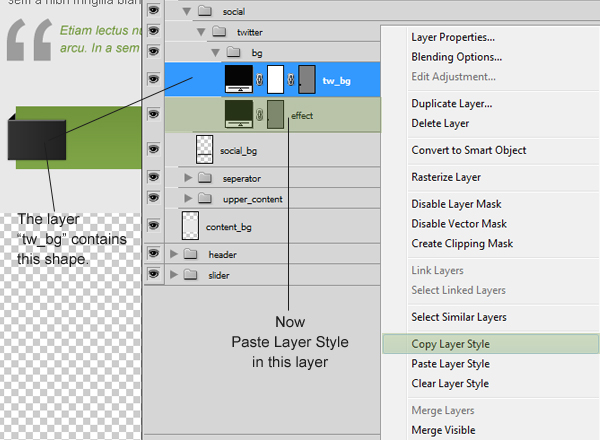Viewport: 600px width, 440px height.
Task: Hide the effect layer
Action: (x=153, y=114)
